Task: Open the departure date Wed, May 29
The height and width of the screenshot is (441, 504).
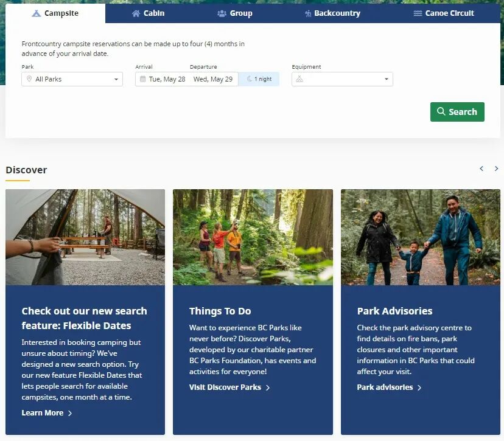Action: pyautogui.click(x=212, y=79)
